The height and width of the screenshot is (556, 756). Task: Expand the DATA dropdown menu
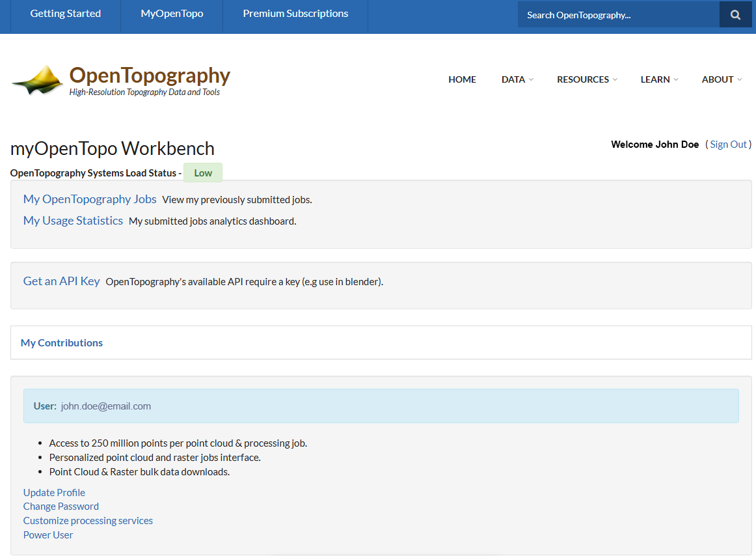[x=517, y=79]
